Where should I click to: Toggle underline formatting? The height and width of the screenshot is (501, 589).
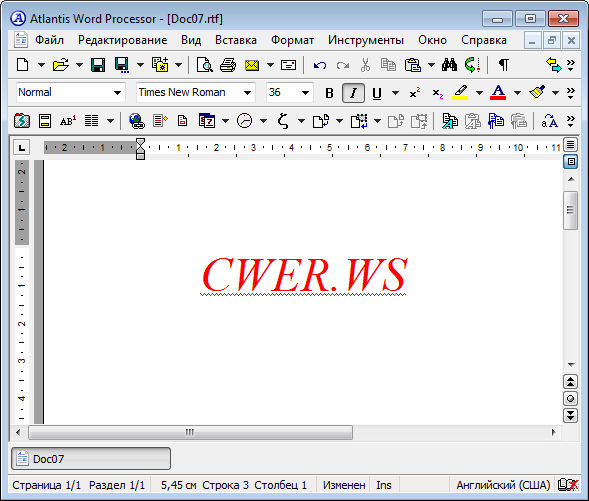pos(377,93)
